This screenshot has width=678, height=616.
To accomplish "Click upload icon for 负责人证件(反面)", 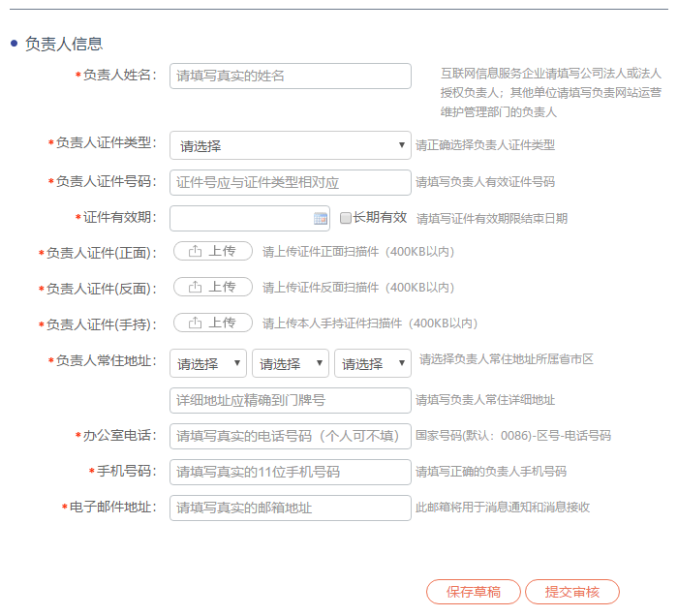I will pos(196,287).
